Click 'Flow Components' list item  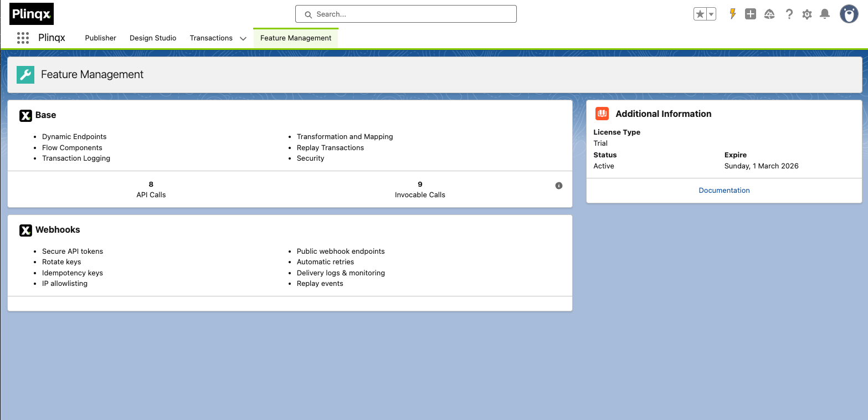click(x=72, y=147)
